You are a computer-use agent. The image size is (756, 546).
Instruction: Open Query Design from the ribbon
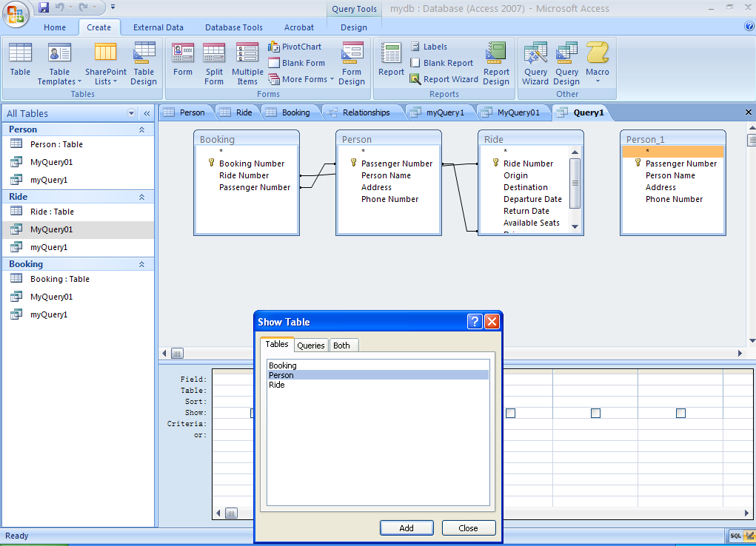pyautogui.click(x=566, y=64)
